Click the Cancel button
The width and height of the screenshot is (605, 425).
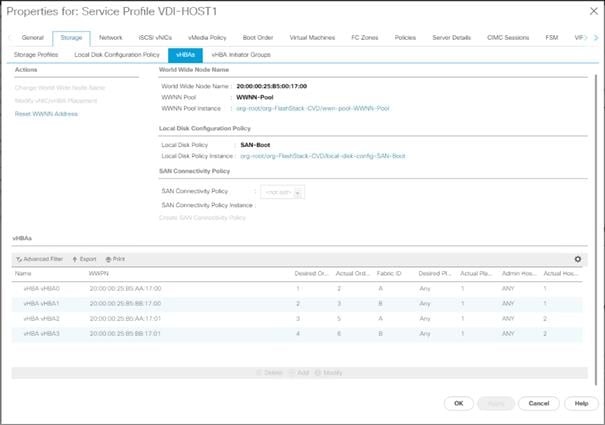click(539, 403)
